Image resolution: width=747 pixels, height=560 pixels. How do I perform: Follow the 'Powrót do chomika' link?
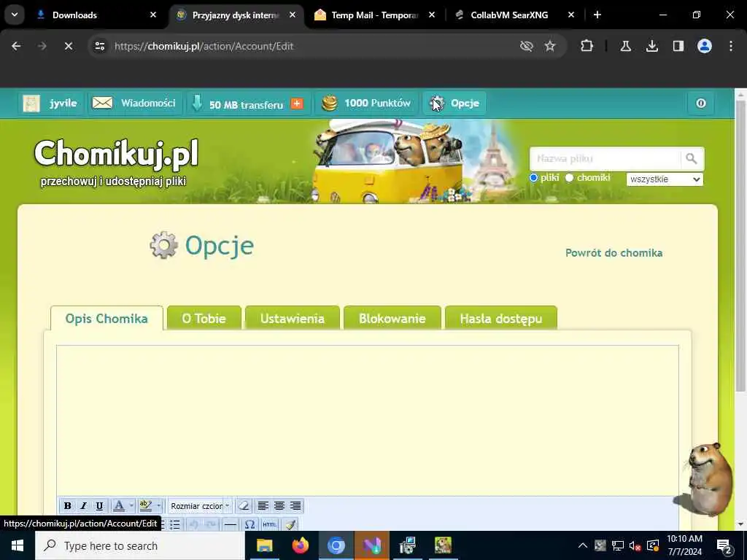point(614,253)
